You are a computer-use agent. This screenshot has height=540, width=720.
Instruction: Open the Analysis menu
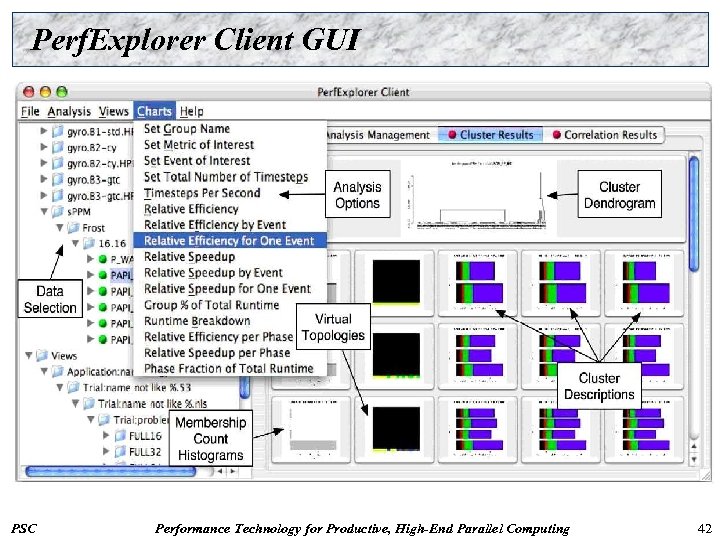pos(69,111)
